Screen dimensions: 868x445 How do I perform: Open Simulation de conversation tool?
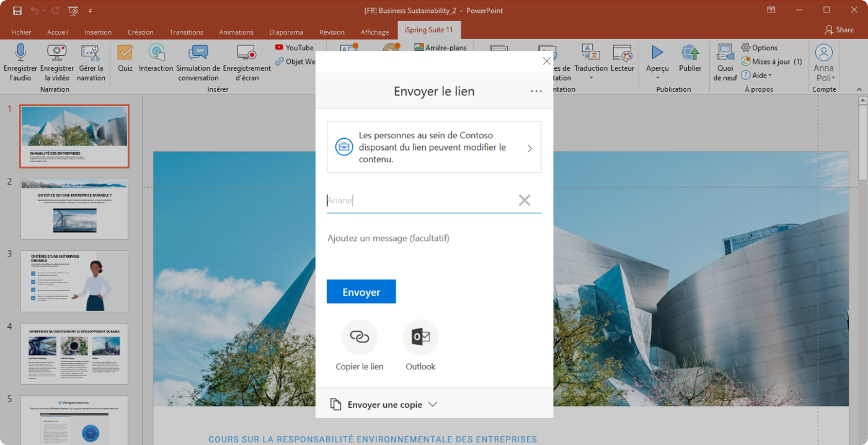coord(198,53)
